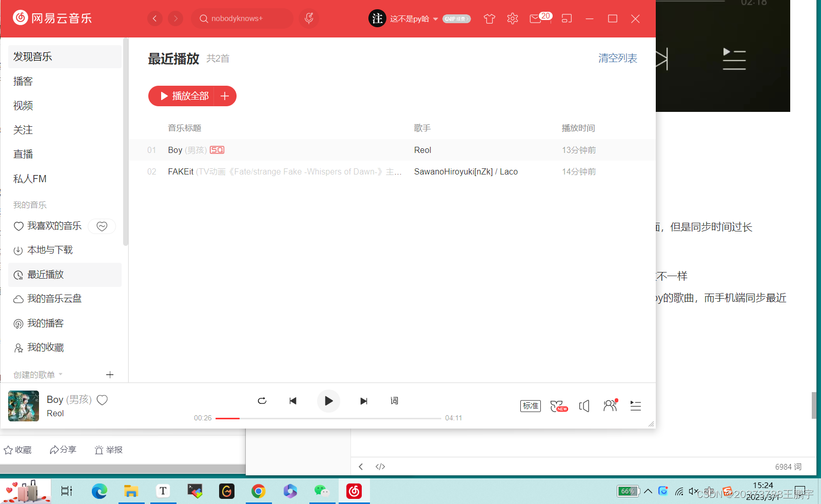Click 举报 below the music window
Viewport: 821px width, 504px height.
tap(109, 450)
